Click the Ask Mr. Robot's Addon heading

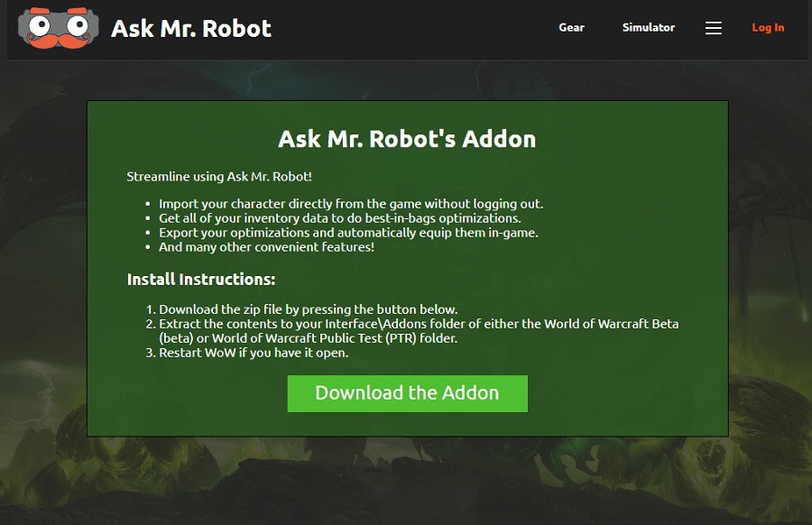(x=407, y=139)
